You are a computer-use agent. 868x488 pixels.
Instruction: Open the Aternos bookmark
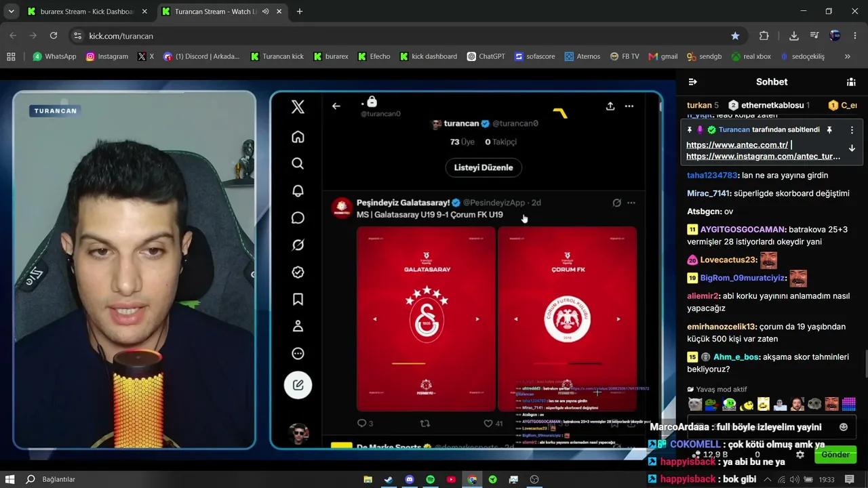point(582,56)
